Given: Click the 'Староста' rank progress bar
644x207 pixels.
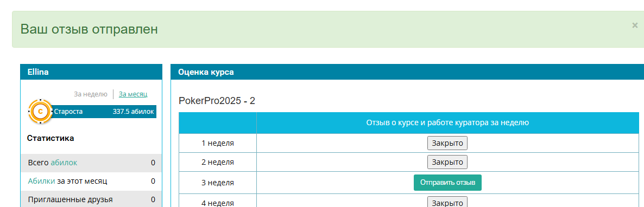Looking at the screenshot, I should 104,112.
